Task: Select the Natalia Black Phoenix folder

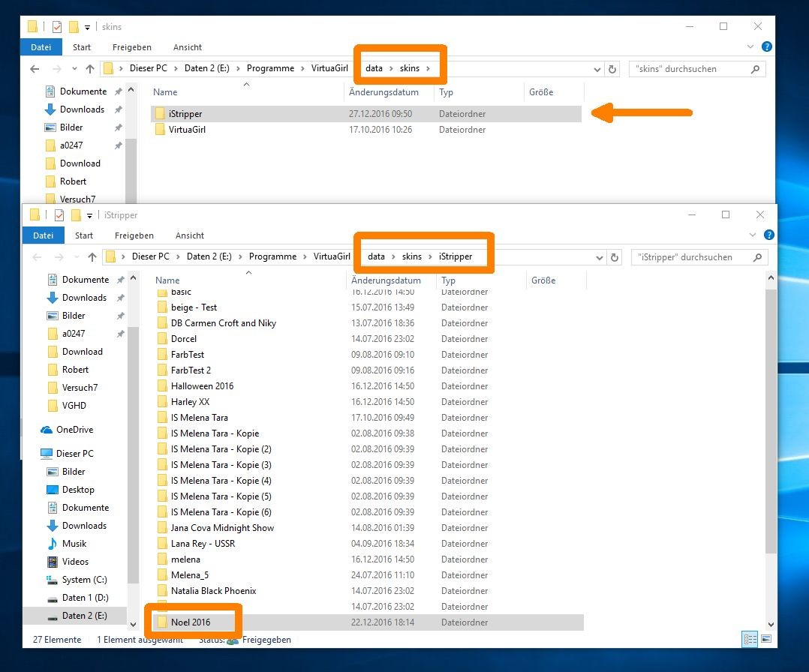Action: pyautogui.click(x=368, y=591)
